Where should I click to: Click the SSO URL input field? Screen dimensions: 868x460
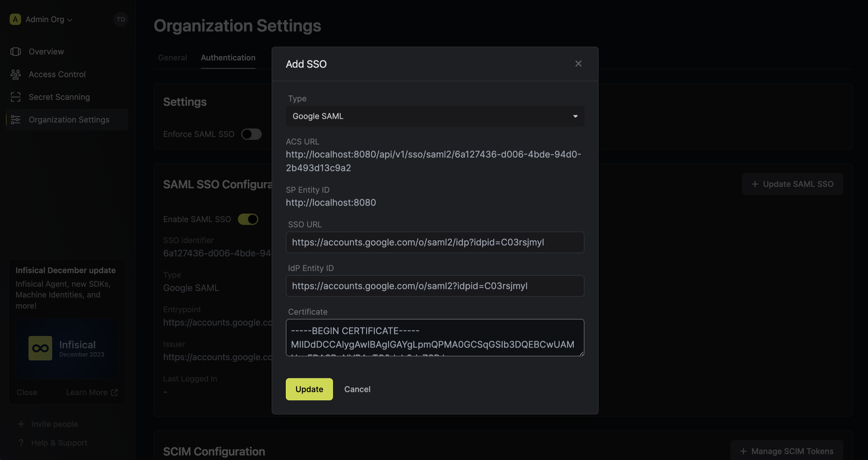(435, 242)
